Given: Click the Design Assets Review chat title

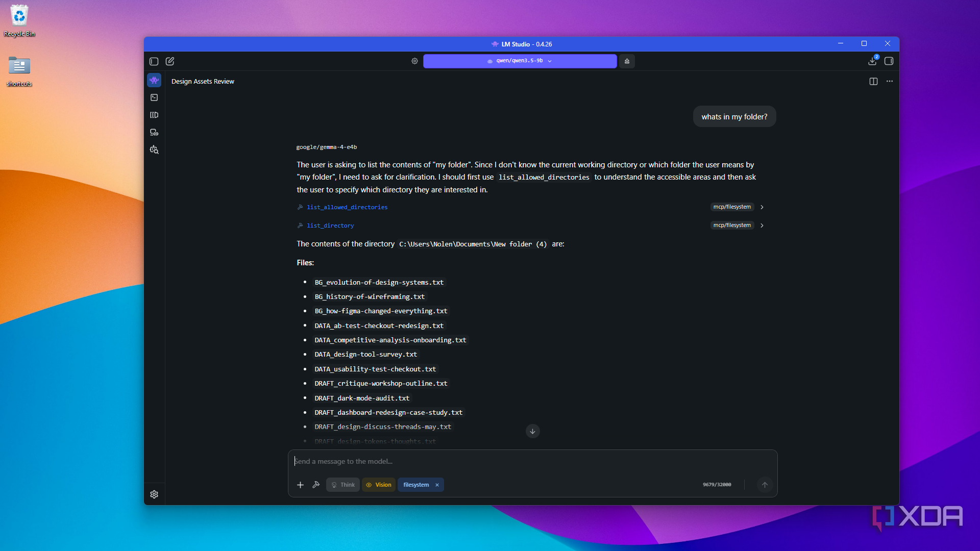Looking at the screenshot, I should coord(203,82).
